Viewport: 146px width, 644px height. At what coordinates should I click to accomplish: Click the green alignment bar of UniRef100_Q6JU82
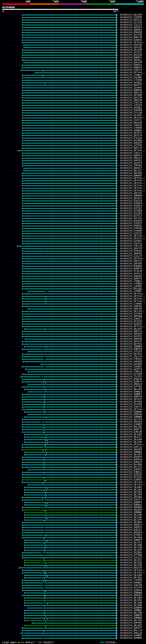pos(71,625)
